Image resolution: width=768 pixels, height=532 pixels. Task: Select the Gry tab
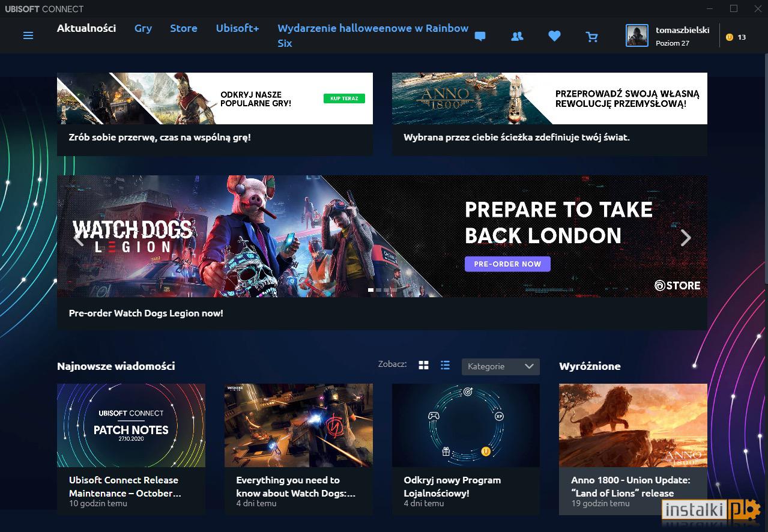pos(143,28)
